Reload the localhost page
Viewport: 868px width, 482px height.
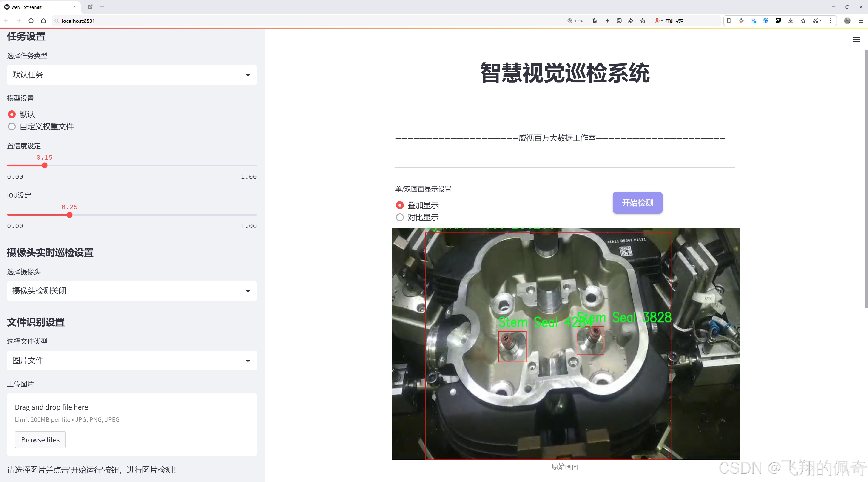click(x=31, y=20)
